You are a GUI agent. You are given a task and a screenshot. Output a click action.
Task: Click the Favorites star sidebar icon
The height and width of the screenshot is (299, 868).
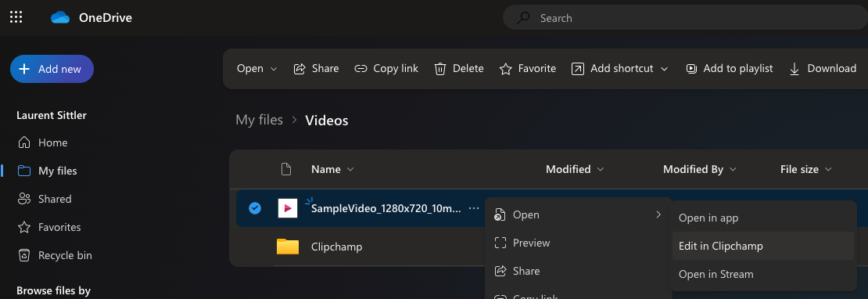(x=24, y=227)
